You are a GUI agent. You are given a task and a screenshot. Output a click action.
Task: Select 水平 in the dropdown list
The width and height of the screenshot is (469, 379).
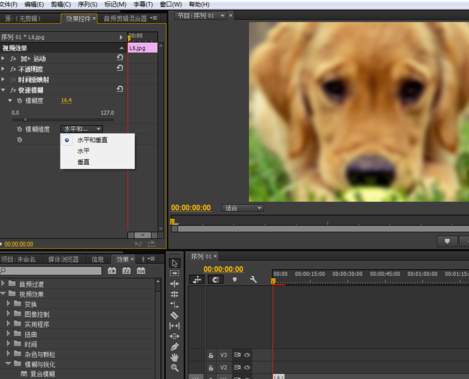click(x=83, y=151)
